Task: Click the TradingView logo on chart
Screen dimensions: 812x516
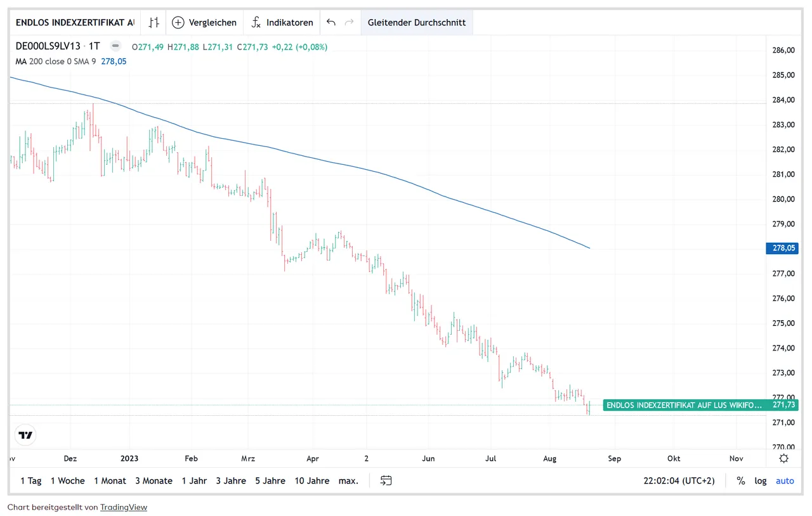Action: pyautogui.click(x=25, y=435)
